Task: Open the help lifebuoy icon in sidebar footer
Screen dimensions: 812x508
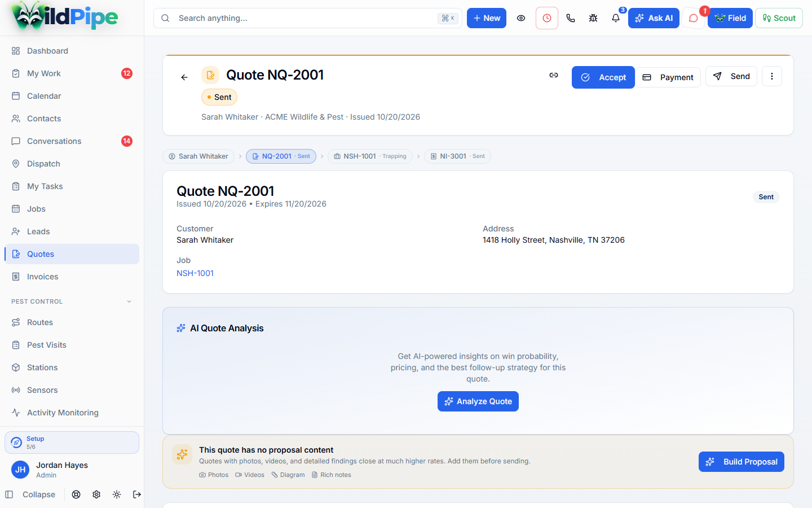Action: pos(76,494)
